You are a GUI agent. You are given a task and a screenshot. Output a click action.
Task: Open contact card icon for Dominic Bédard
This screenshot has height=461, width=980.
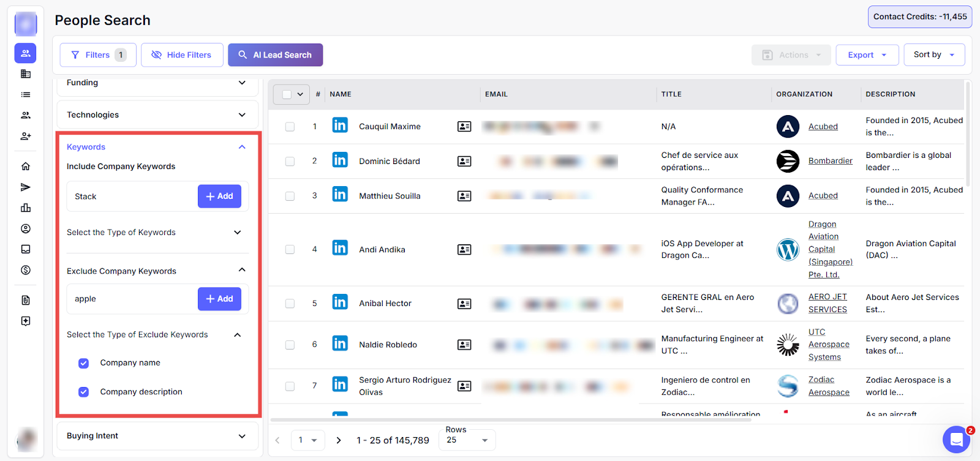click(464, 161)
